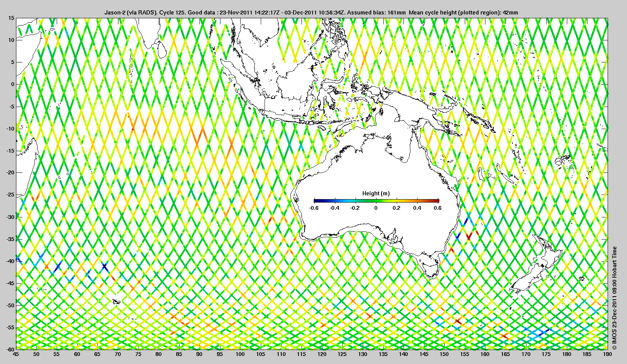Click the latitude tick label -35
627x364 pixels.
(x=10, y=239)
